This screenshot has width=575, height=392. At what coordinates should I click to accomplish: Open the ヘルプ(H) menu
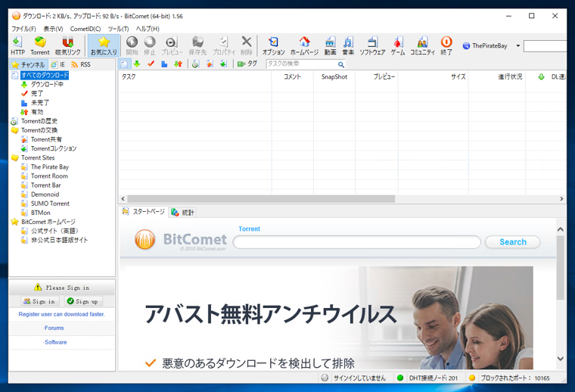tap(148, 29)
